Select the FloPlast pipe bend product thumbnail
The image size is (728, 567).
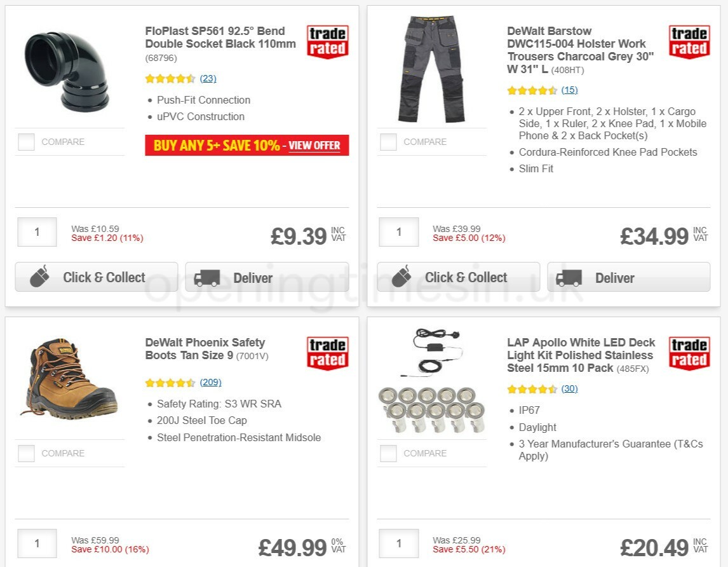[x=70, y=70]
